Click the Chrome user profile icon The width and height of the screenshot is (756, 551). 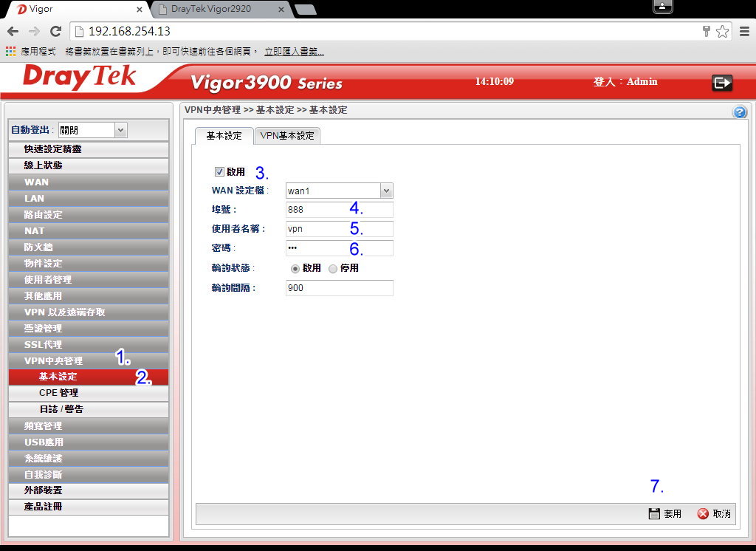pyautogui.click(x=662, y=6)
